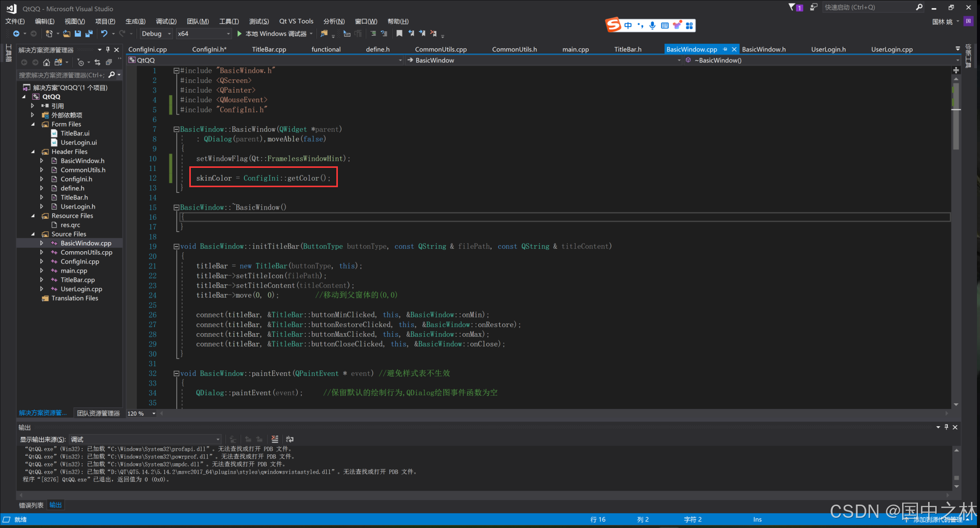The width and height of the screenshot is (980, 528).
Task: Switch to the ConfigIni.h* tab
Action: [x=209, y=49]
